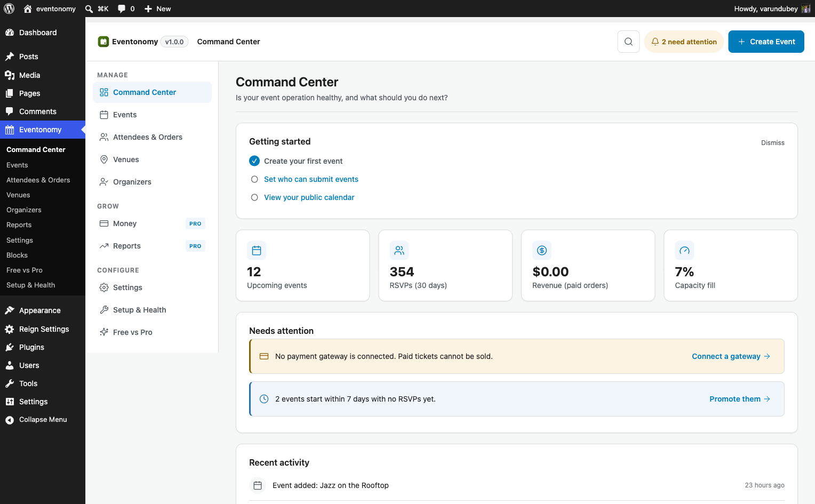815x504 pixels.
Task: Click the Jazz on the Rooftop activity icon
Action: (x=258, y=485)
